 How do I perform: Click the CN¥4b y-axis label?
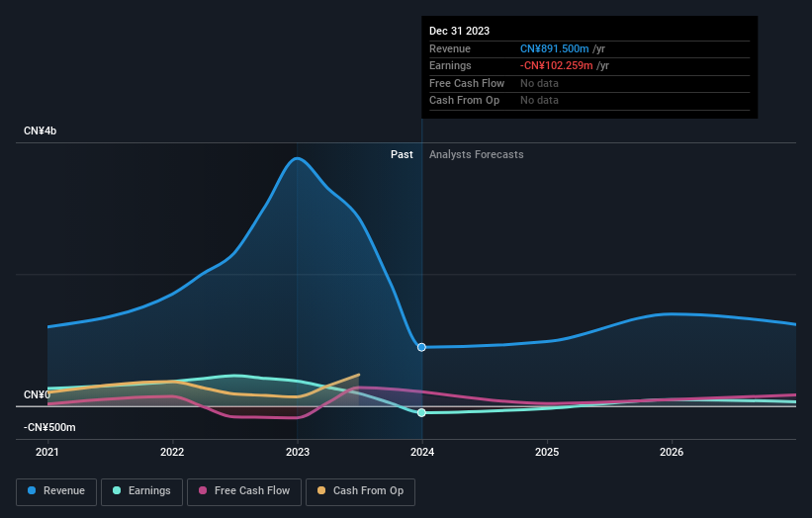click(x=40, y=130)
